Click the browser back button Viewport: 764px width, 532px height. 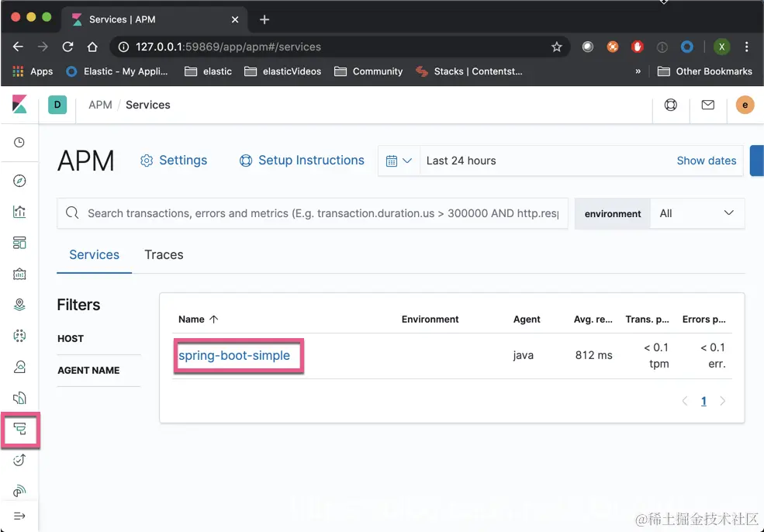(x=18, y=47)
